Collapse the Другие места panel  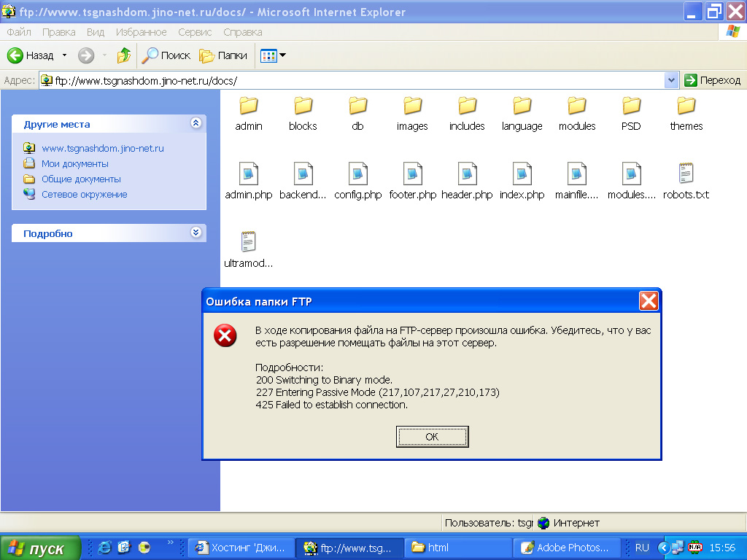(x=196, y=122)
